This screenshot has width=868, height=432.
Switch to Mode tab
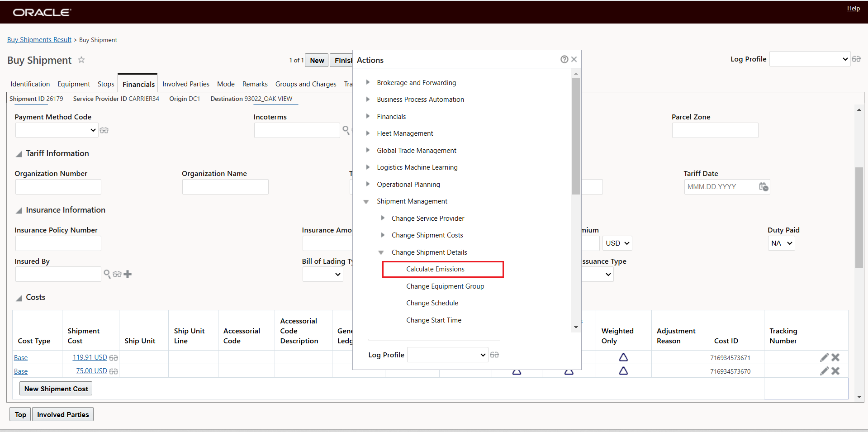(x=226, y=84)
